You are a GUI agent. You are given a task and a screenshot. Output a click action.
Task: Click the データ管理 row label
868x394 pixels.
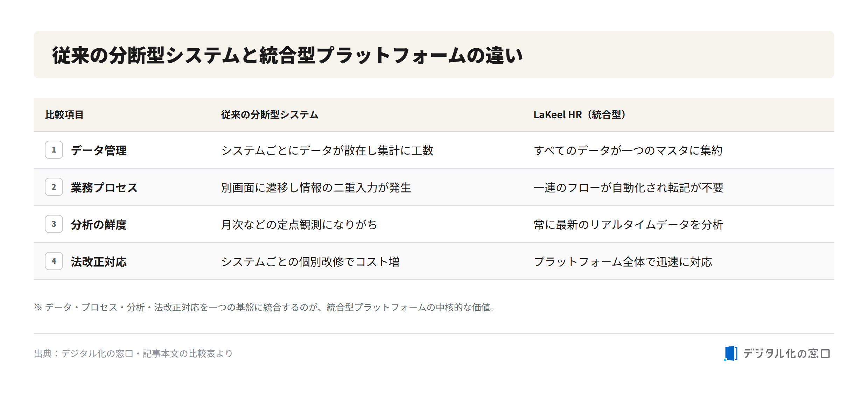coord(99,150)
